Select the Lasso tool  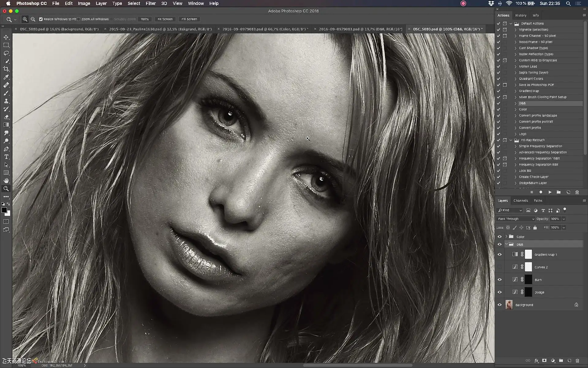6,53
